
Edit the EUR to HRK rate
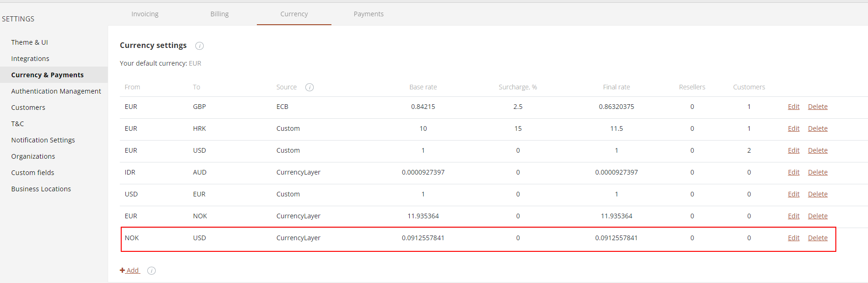pyautogui.click(x=793, y=128)
